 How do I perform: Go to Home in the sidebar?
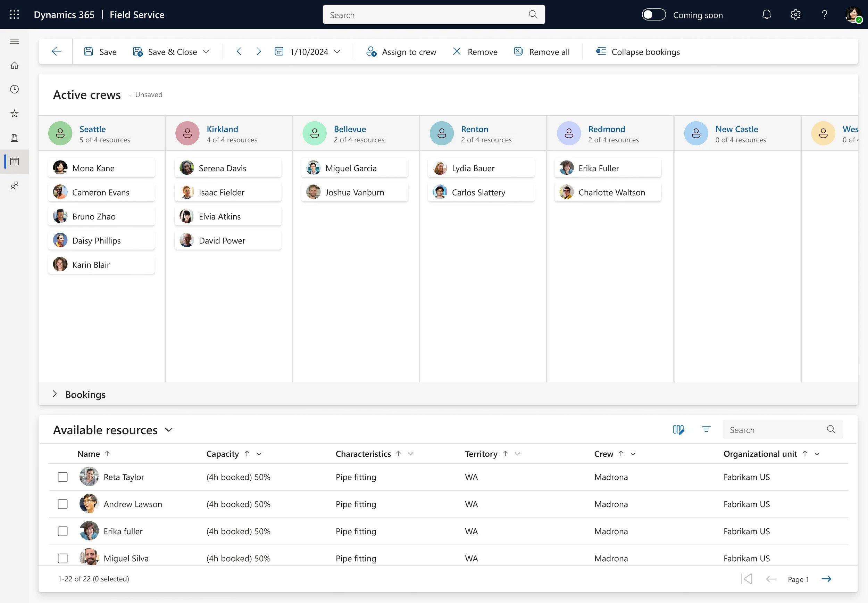pyautogui.click(x=14, y=65)
